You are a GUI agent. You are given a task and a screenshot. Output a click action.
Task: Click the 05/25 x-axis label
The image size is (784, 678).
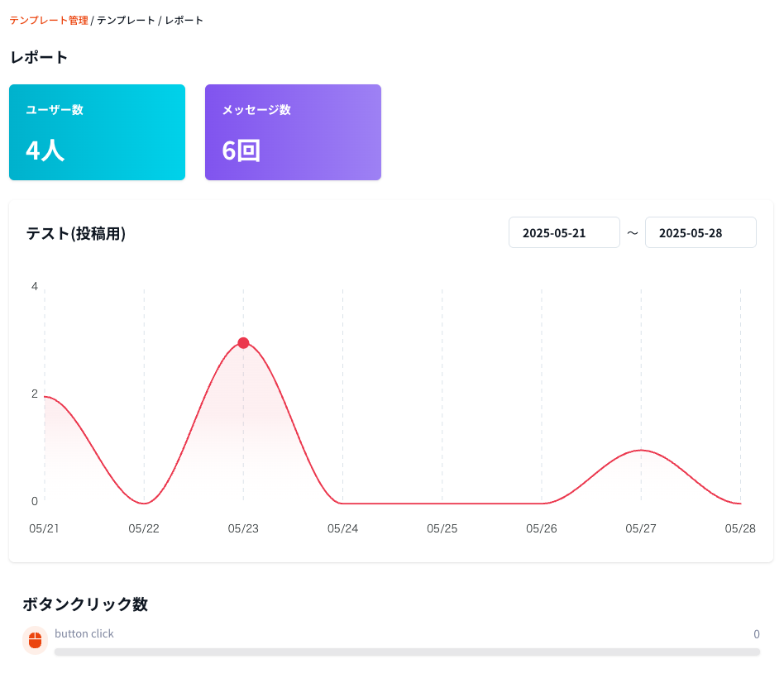point(442,528)
